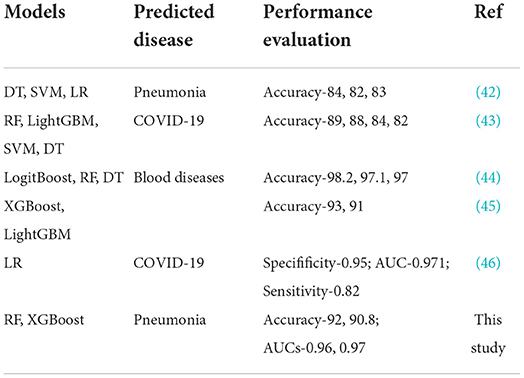Open reference link (45)
This screenshot has height=378, width=524.
tap(488, 206)
